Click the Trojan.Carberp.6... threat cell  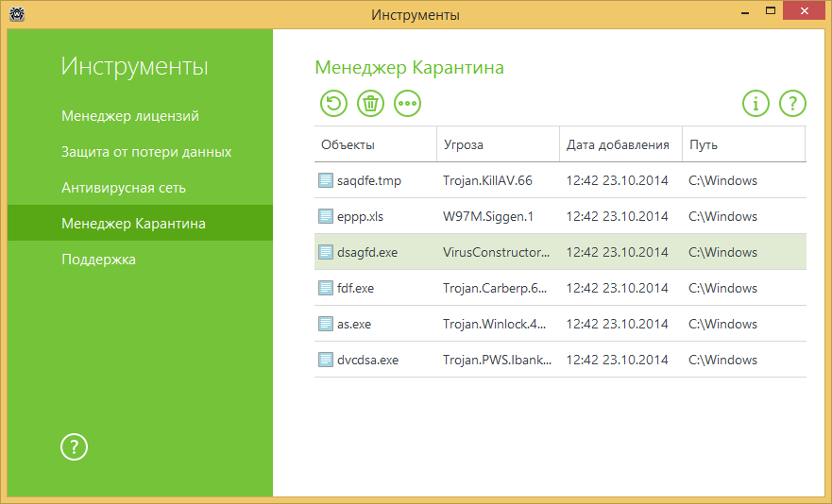[x=495, y=288]
